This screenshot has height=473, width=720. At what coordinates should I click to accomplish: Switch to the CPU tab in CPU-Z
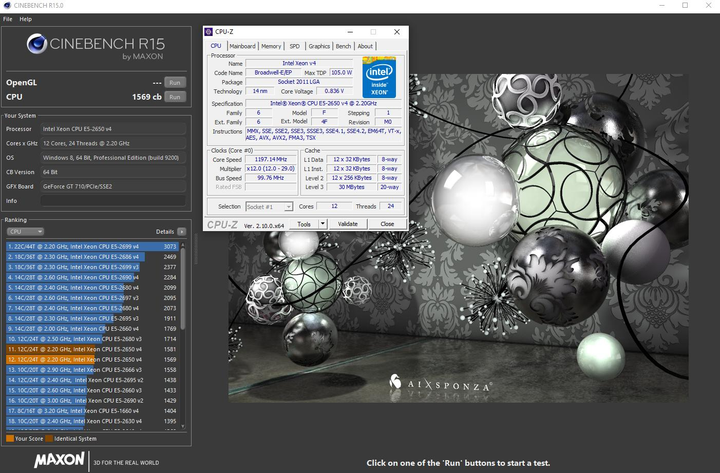(216, 46)
